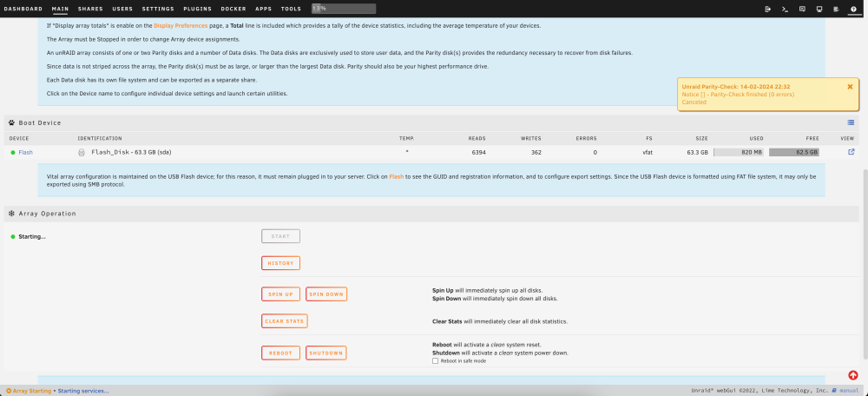
Task: Open the Settings tab
Action: point(158,9)
